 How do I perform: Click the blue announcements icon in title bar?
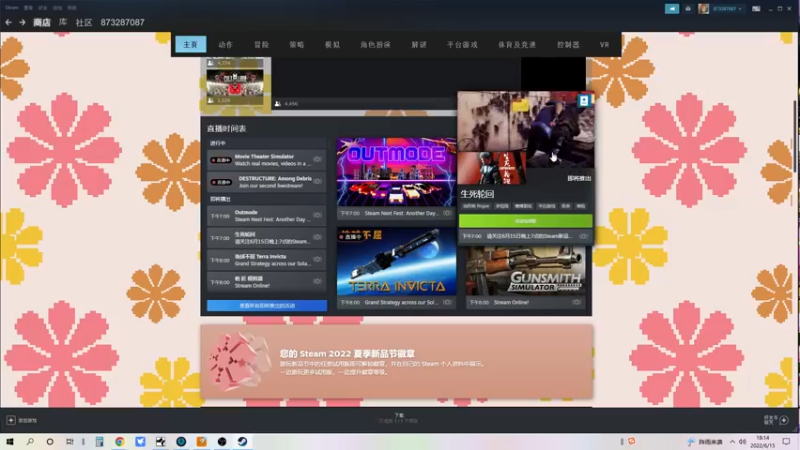pyautogui.click(x=672, y=9)
